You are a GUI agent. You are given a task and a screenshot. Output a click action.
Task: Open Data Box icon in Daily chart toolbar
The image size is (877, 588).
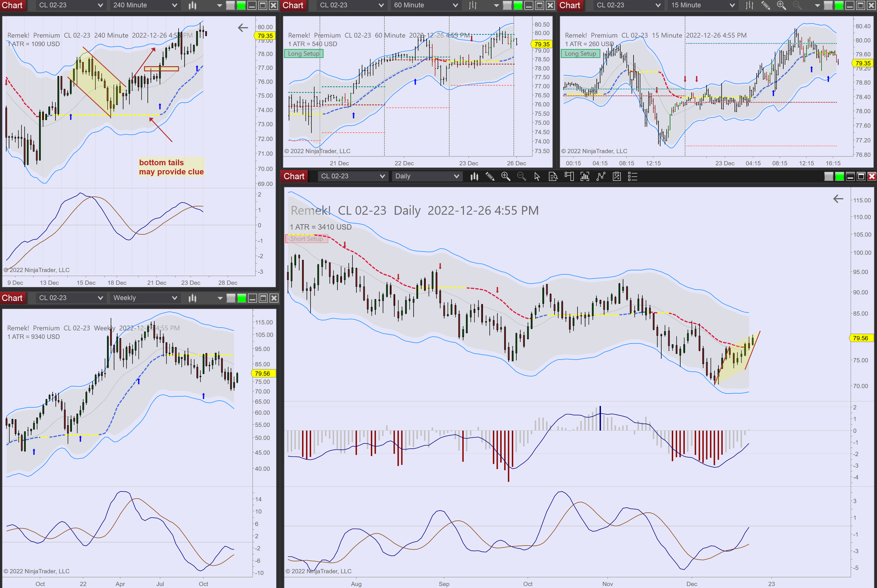tap(553, 176)
